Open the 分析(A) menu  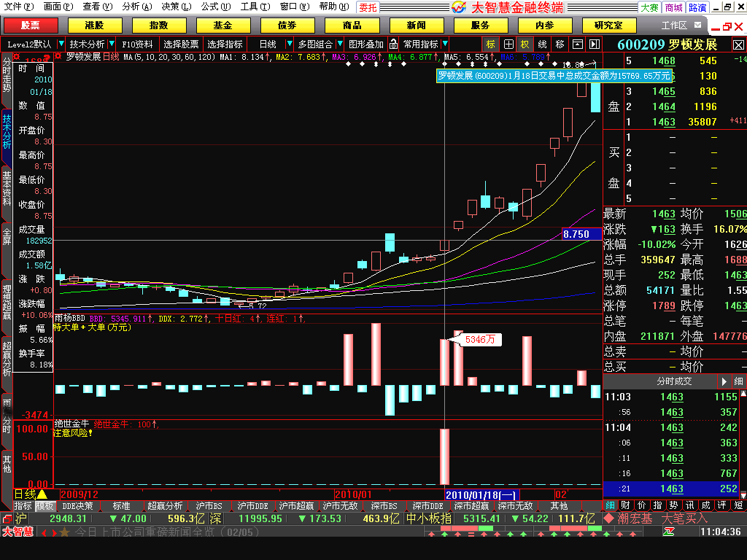click(136, 7)
